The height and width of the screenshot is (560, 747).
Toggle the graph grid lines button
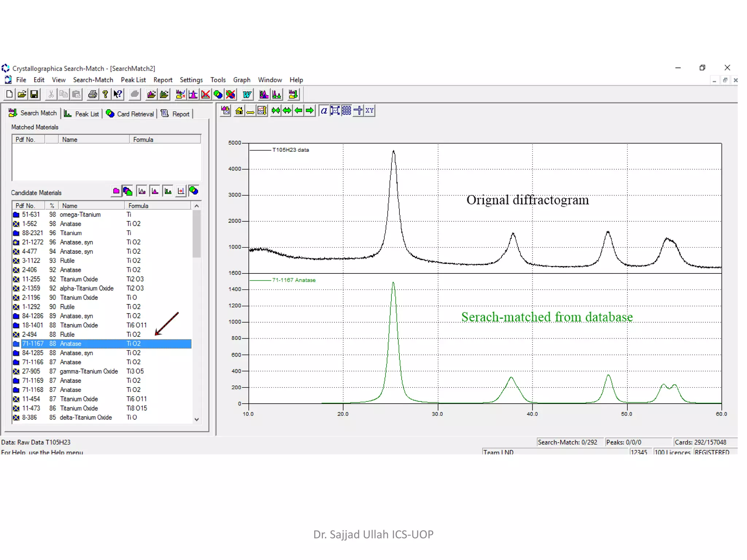pos(347,111)
